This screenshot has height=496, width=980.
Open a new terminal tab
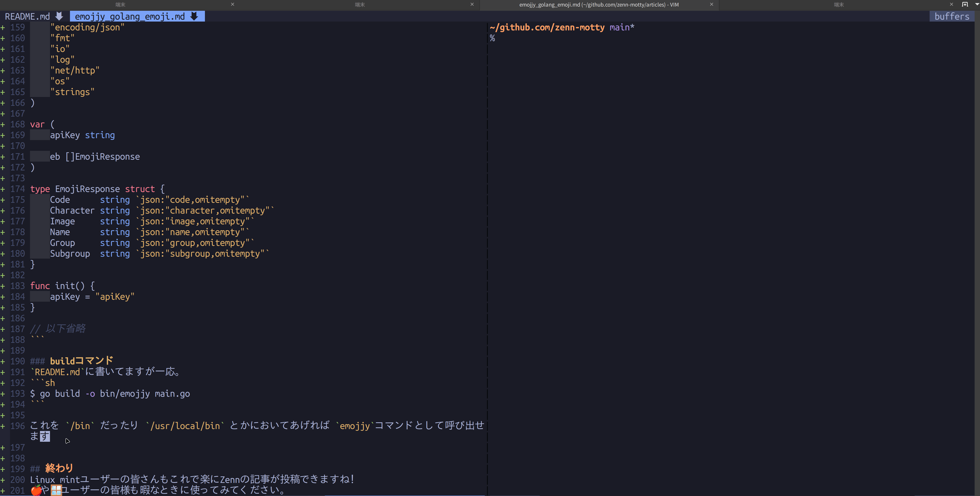tap(965, 5)
